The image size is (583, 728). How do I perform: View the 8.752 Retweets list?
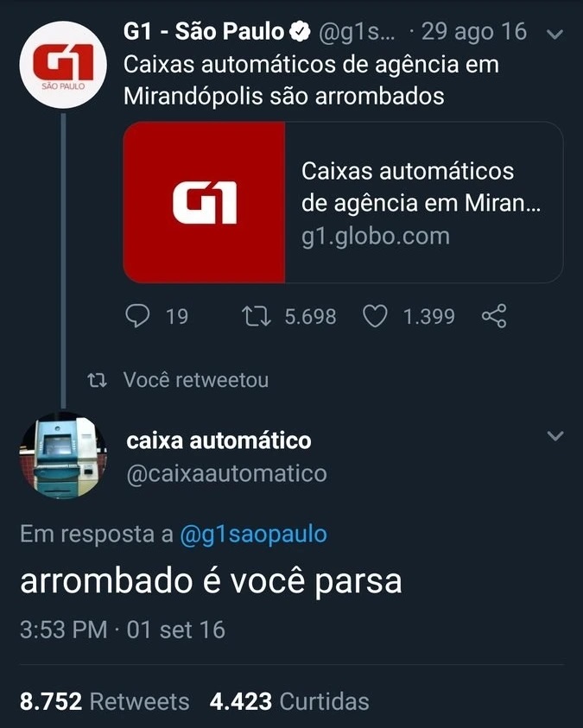(x=105, y=701)
